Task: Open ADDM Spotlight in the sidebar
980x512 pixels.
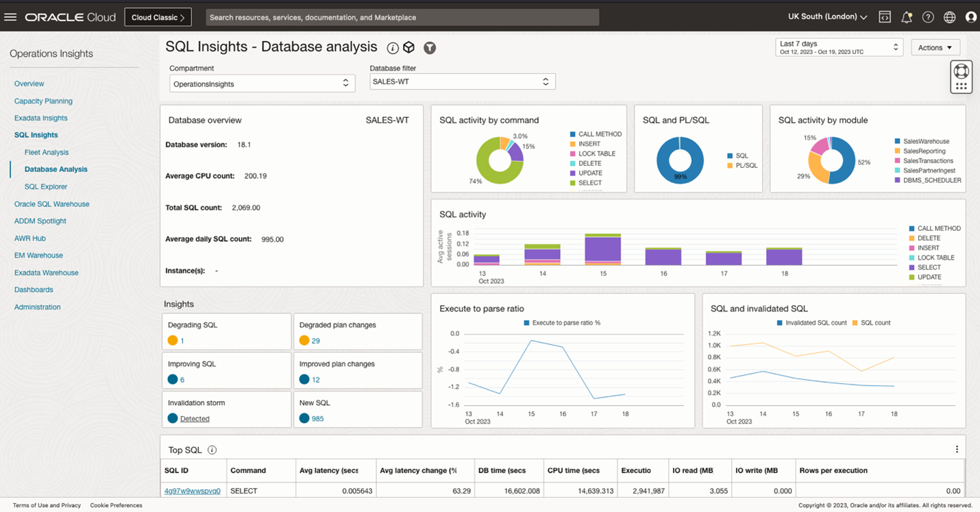Action: pyautogui.click(x=40, y=221)
